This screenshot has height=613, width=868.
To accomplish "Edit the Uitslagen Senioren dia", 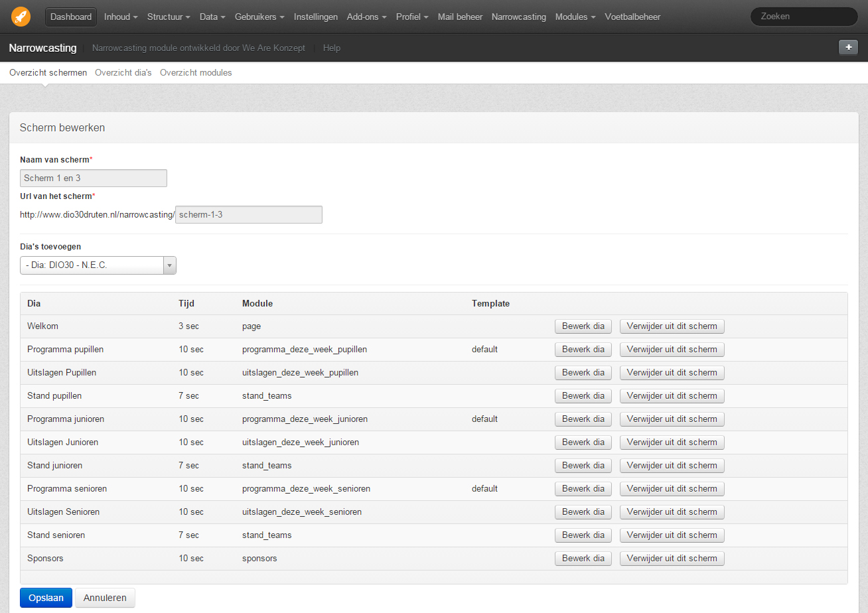I will 583,512.
